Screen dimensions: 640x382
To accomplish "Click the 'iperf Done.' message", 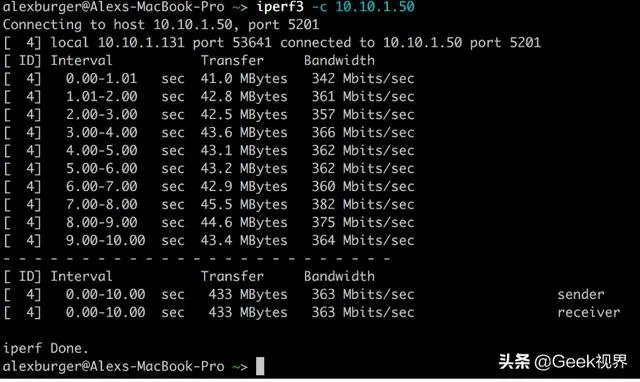I will pyautogui.click(x=45, y=348).
